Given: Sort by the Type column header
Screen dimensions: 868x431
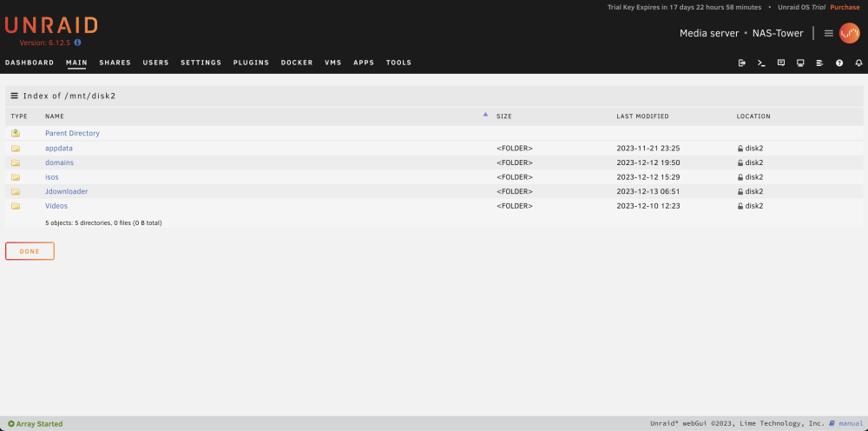Looking at the screenshot, I should click(x=19, y=116).
